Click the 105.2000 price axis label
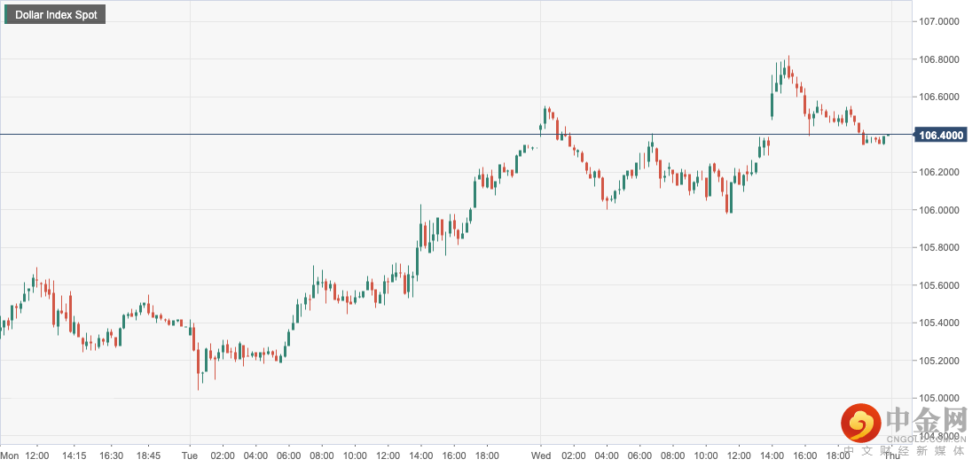This screenshot has height=467, width=980. pyautogui.click(x=941, y=361)
